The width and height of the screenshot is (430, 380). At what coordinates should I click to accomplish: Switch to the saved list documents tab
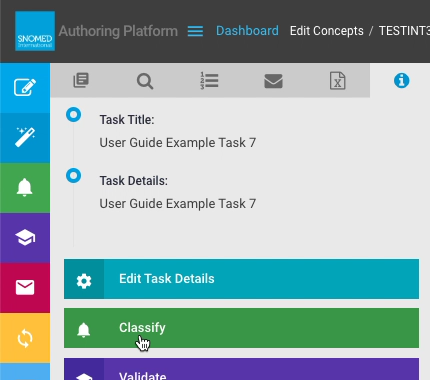[81, 81]
